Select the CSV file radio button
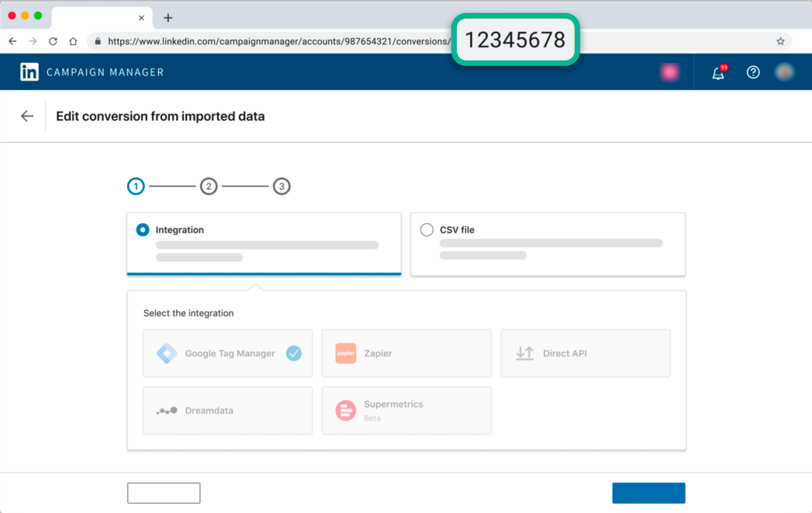Viewport: 812px width, 513px height. (x=427, y=230)
